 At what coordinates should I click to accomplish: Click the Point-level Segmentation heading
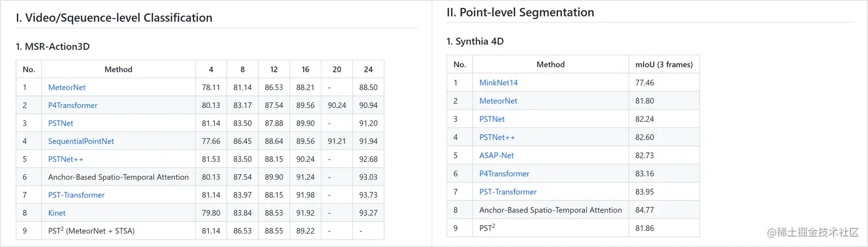coord(520,12)
